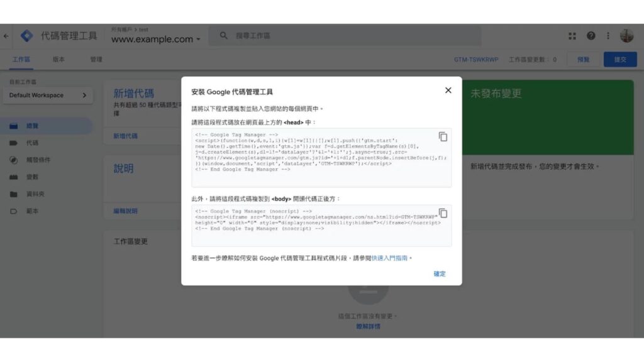The height and width of the screenshot is (362, 644).
Task: Open the 快速入門指南 quick start link
Action: pyautogui.click(x=389, y=258)
